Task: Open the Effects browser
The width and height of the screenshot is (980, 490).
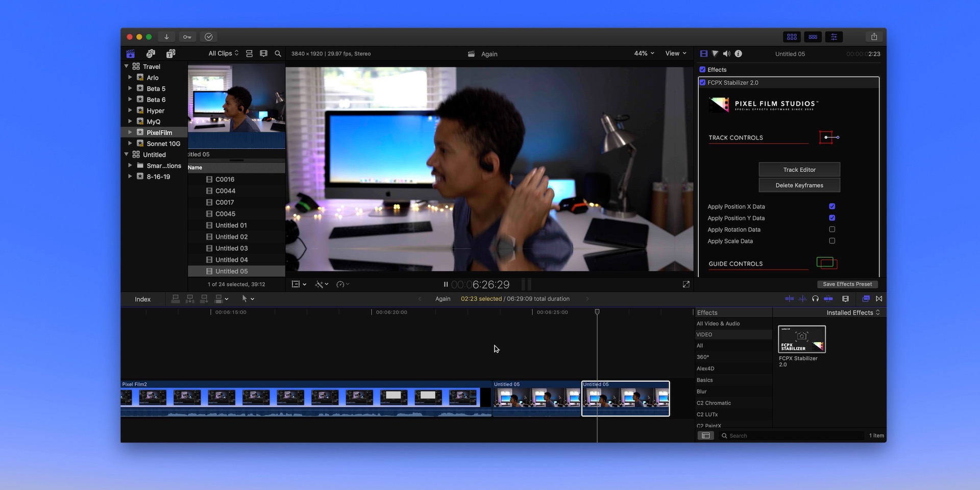Action: pyautogui.click(x=865, y=299)
